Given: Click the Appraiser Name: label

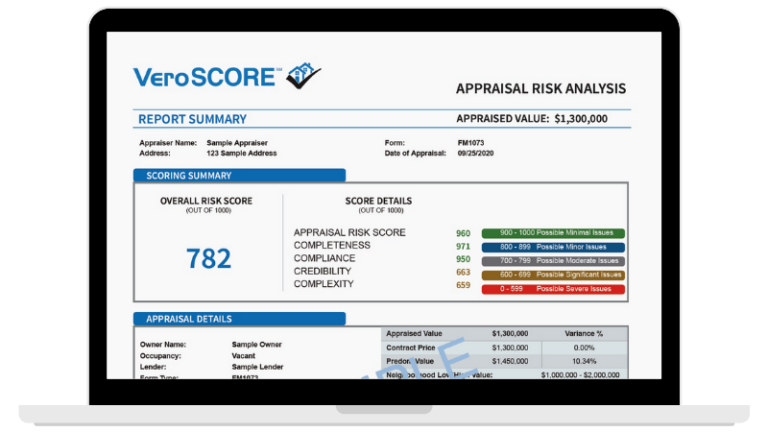Looking at the screenshot, I should click(x=168, y=143).
